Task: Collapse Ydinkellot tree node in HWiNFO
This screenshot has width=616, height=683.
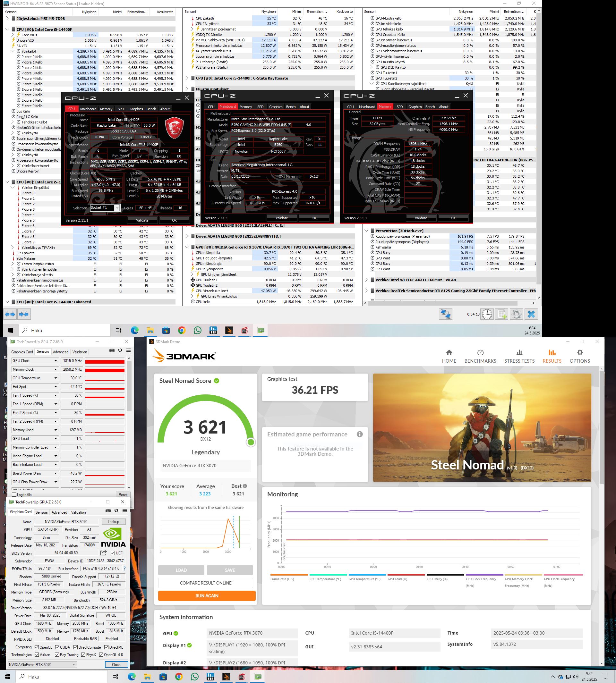Action: [x=13, y=51]
